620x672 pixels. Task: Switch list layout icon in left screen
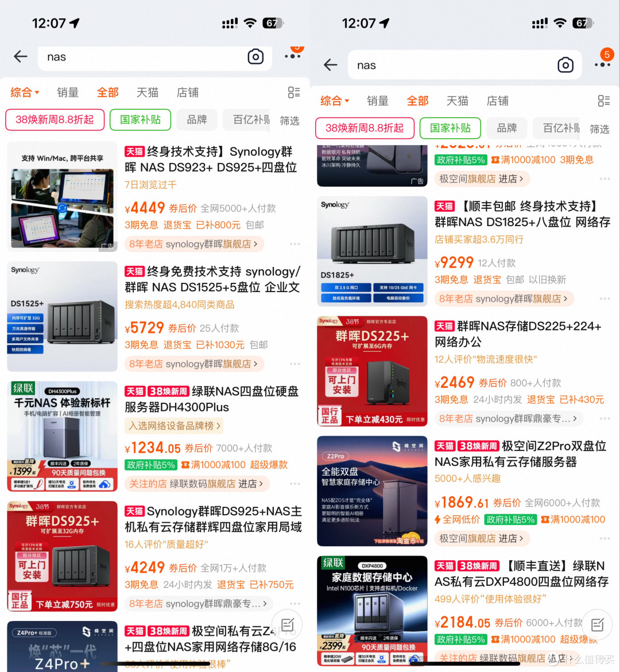click(x=294, y=92)
